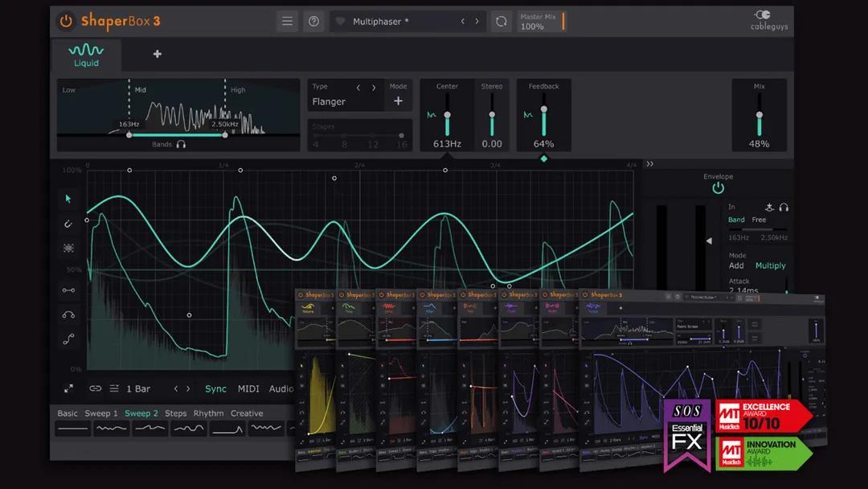The image size is (868, 489).
Task: Open the Creative wave presets tab
Action: [247, 413]
